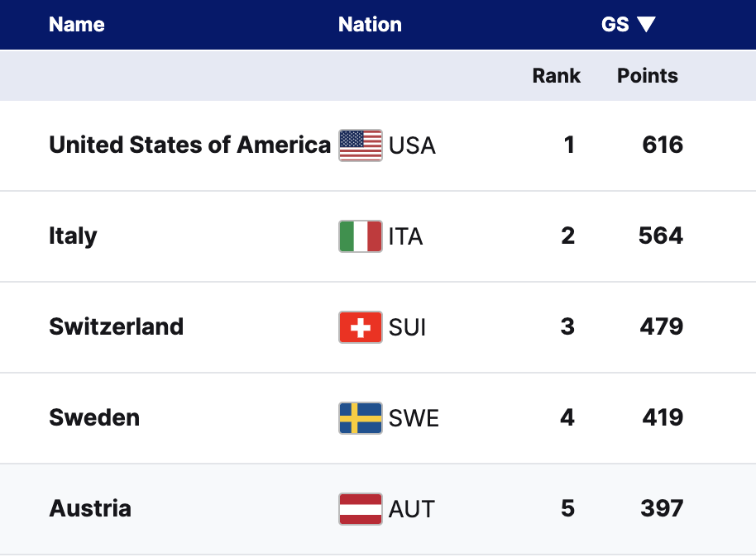
Task: Click the Name column header
Action: coord(77,25)
